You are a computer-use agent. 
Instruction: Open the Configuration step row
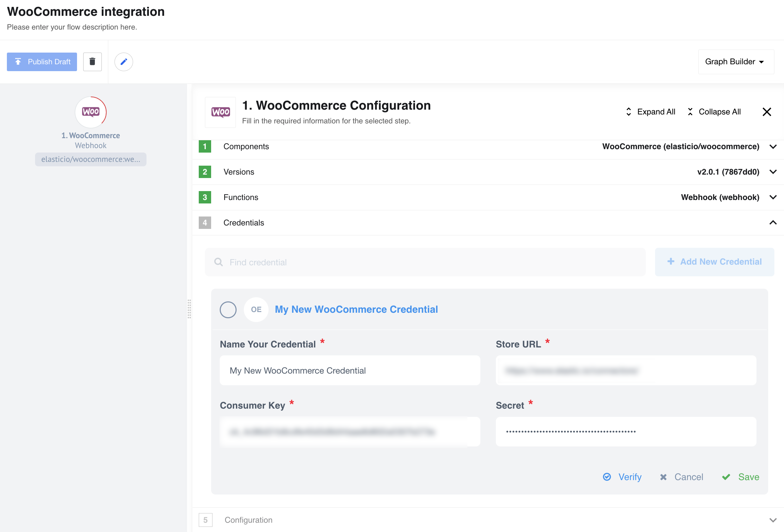point(488,520)
